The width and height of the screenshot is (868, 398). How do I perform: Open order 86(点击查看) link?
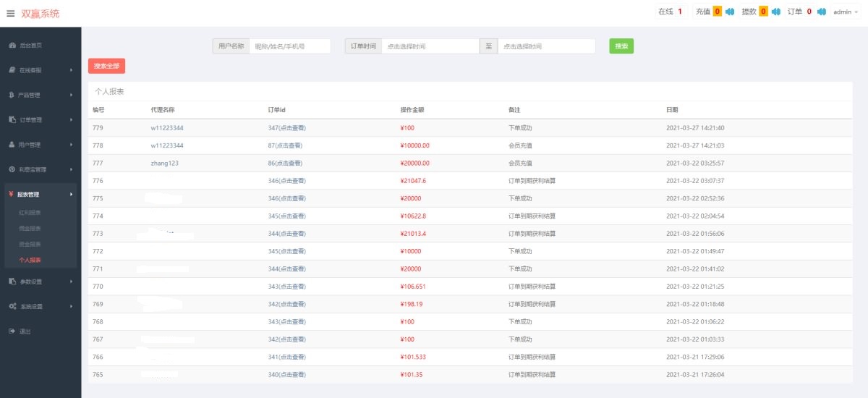(x=285, y=163)
